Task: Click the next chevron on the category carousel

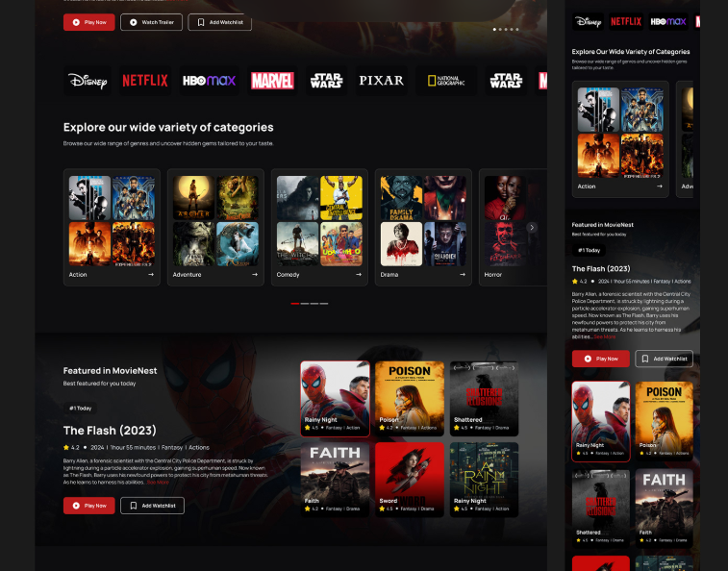Action: [532, 228]
